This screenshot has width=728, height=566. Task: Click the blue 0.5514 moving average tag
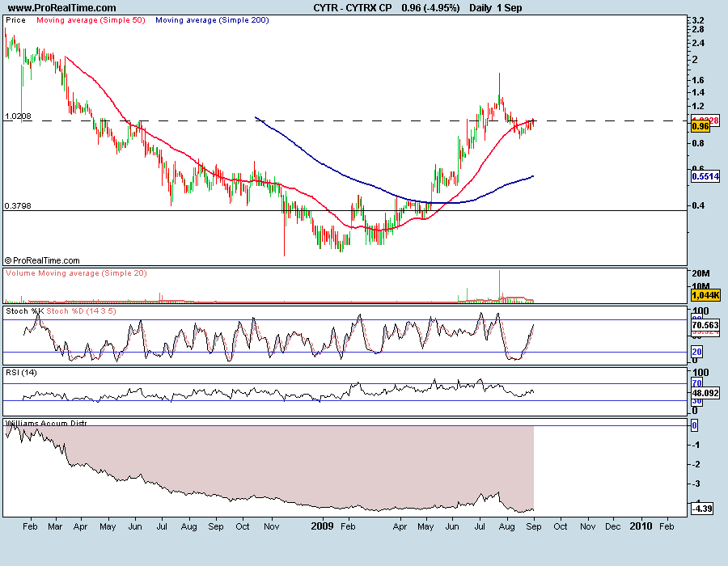(x=704, y=176)
